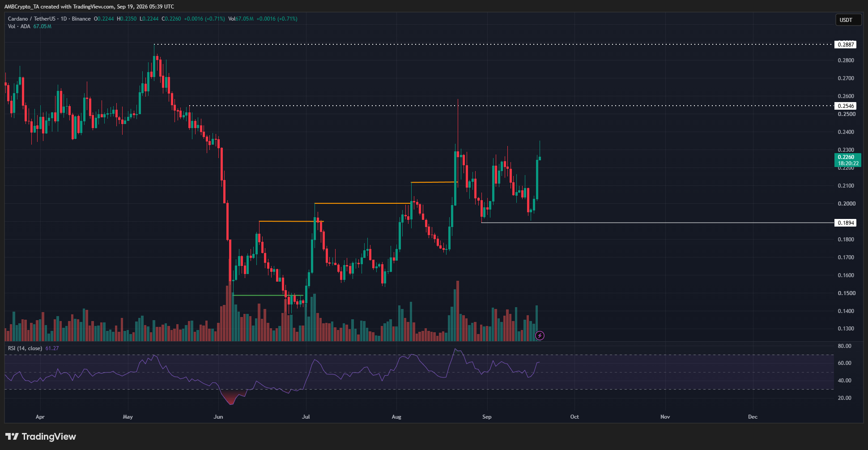Select the Cardano / TetherUS symbol title
868x450 pixels.
click(x=32, y=19)
